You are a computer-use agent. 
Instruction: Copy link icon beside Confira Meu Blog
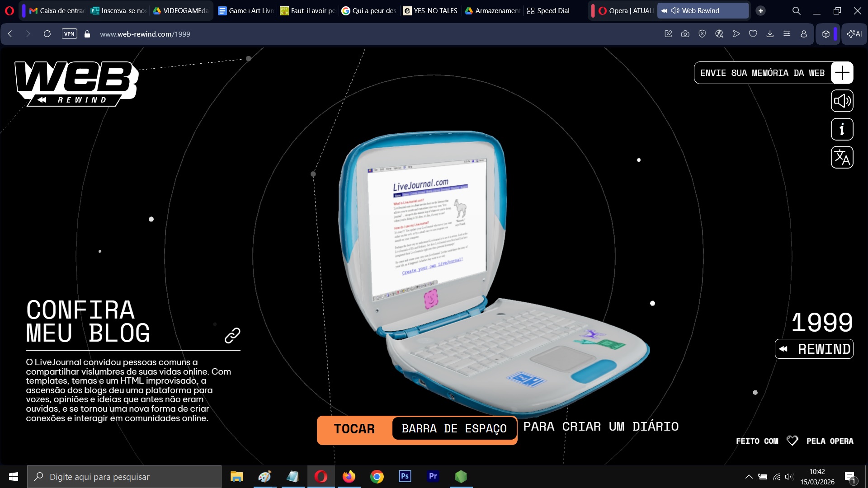click(232, 335)
